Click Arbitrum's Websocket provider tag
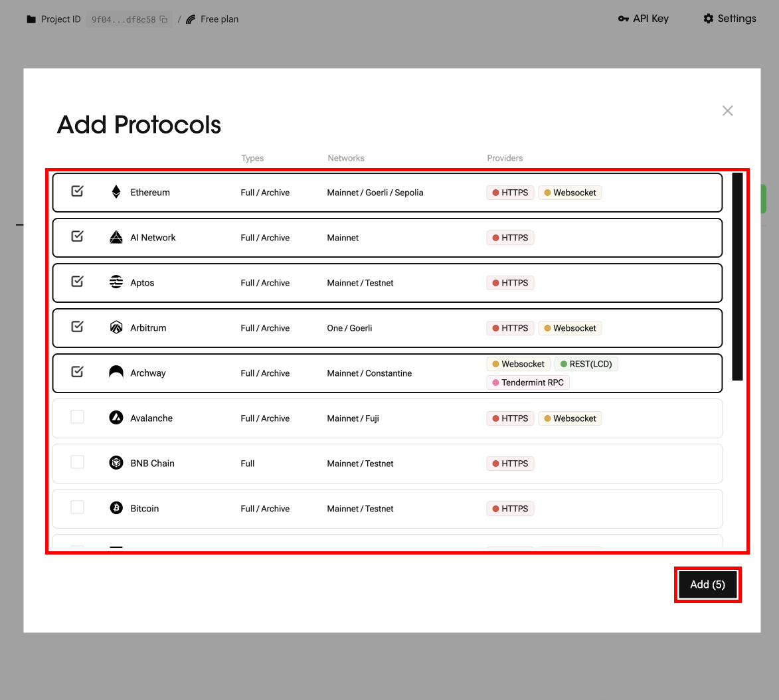 [570, 328]
